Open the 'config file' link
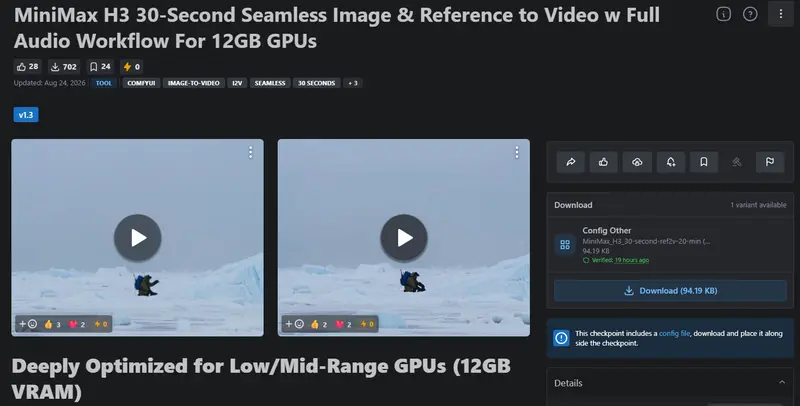This screenshot has height=406, width=800. [674, 333]
